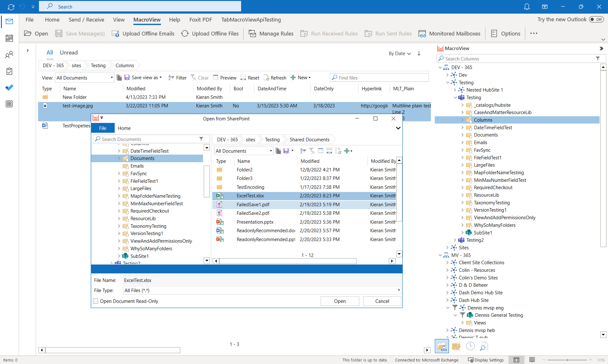Click the ribbon overflow three-dots icon
The height and width of the screenshot is (364, 608).
coord(534,33)
